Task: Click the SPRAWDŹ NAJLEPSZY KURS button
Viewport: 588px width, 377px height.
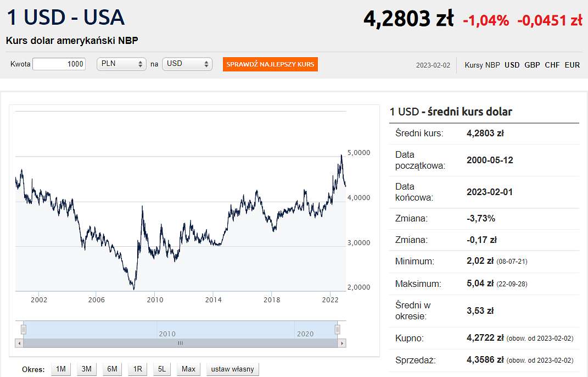Action: pyautogui.click(x=270, y=64)
